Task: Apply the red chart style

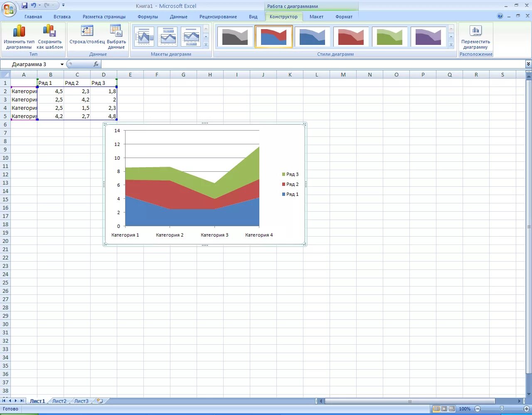Action: 351,37
